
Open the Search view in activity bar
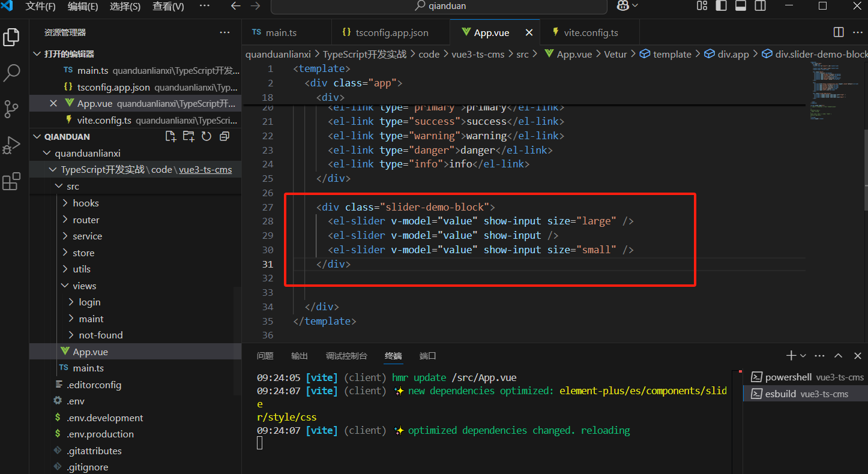(11, 73)
